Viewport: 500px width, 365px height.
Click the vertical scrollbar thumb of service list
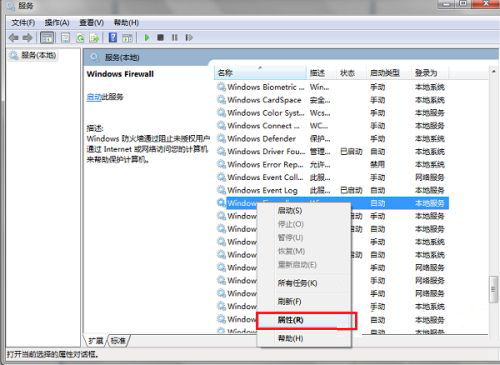(x=493, y=289)
